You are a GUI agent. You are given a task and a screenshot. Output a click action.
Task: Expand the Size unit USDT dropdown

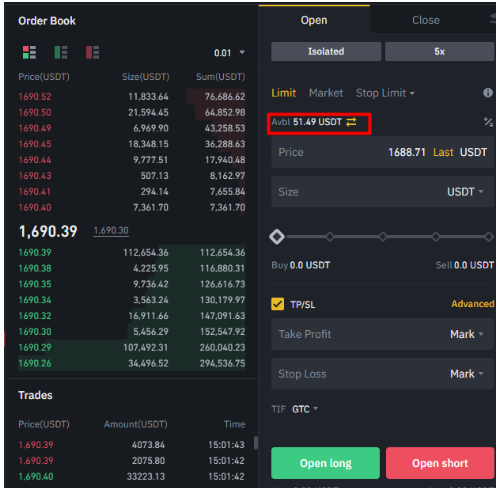(x=465, y=192)
